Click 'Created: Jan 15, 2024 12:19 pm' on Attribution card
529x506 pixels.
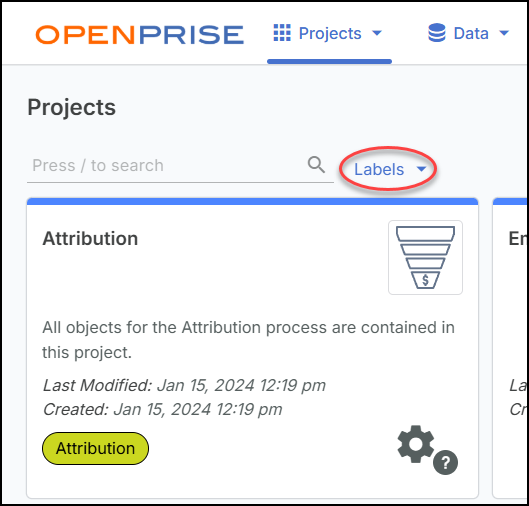(163, 410)
